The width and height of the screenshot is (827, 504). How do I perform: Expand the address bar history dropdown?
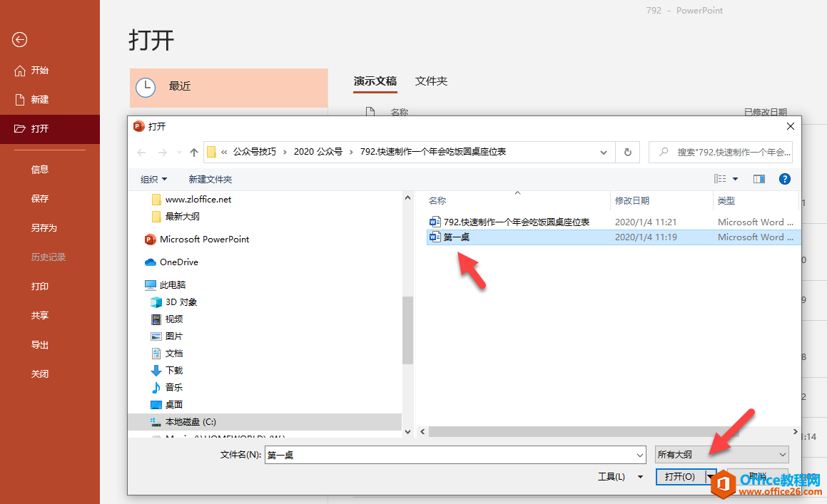coord(604,153)
